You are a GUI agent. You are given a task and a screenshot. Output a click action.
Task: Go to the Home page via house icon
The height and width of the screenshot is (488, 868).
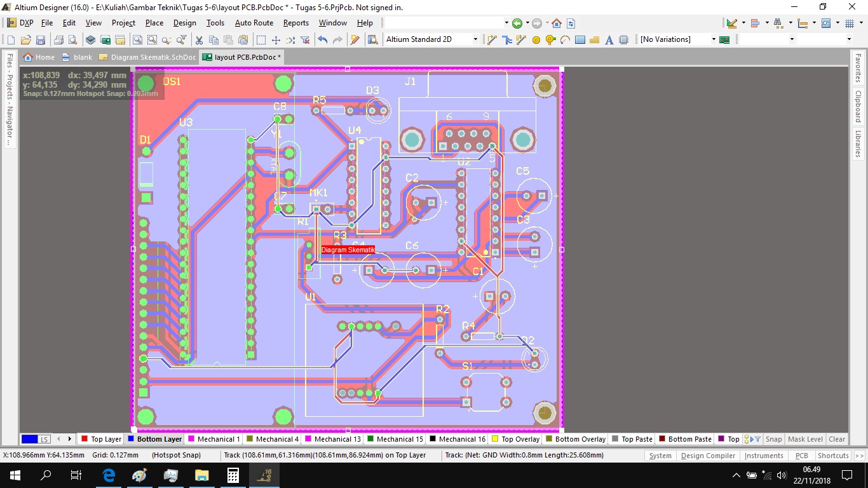click(557, 23)
